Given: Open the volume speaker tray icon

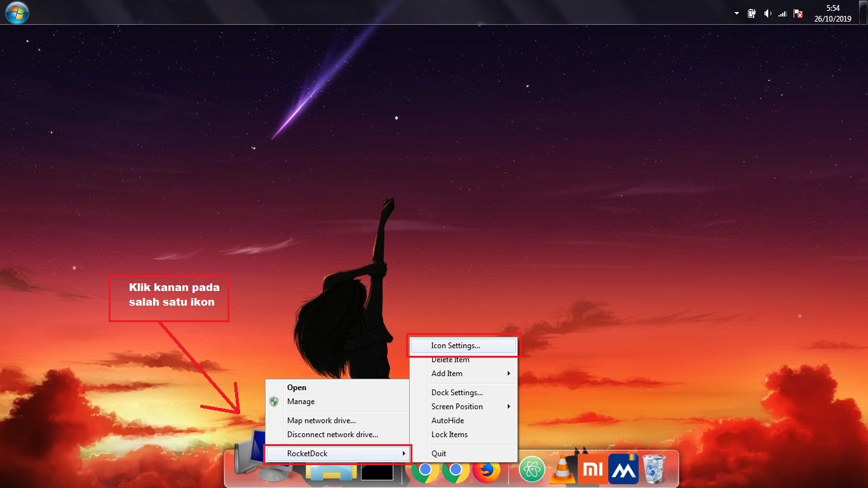Looking at the screenshot, I should point(768,13).
